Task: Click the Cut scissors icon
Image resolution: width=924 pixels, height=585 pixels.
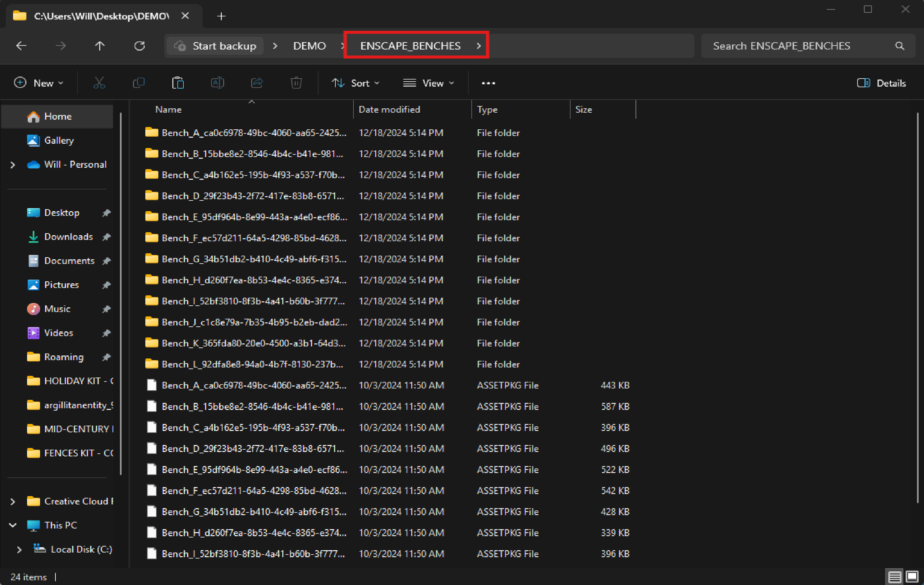Action: point(99,83)
